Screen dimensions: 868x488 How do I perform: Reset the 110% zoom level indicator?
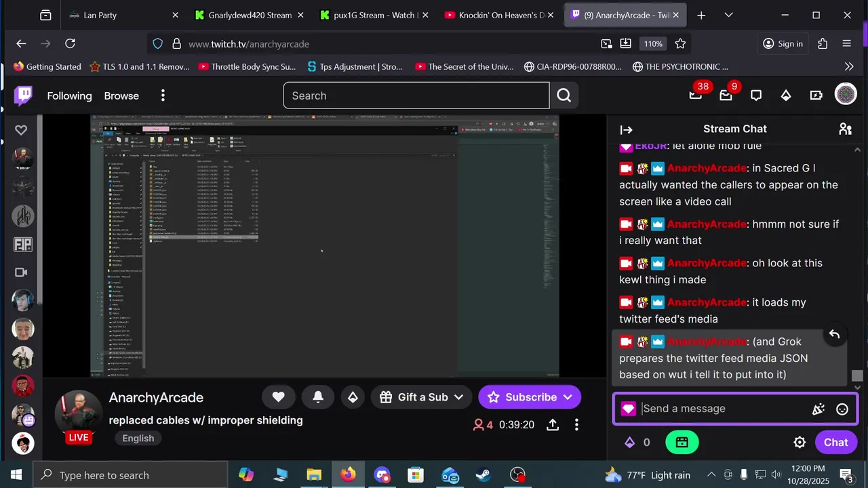(653, 43)
